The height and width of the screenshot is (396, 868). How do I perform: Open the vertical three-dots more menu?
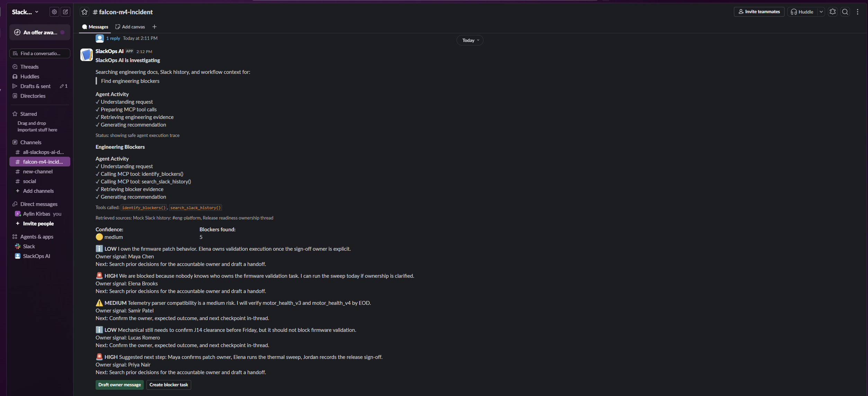point(858,12)
